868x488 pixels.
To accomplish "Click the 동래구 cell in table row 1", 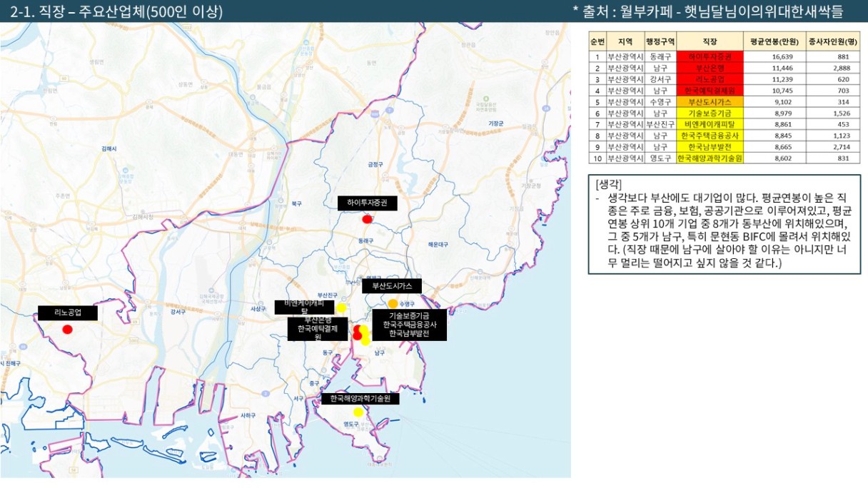I will coord(660,56).
